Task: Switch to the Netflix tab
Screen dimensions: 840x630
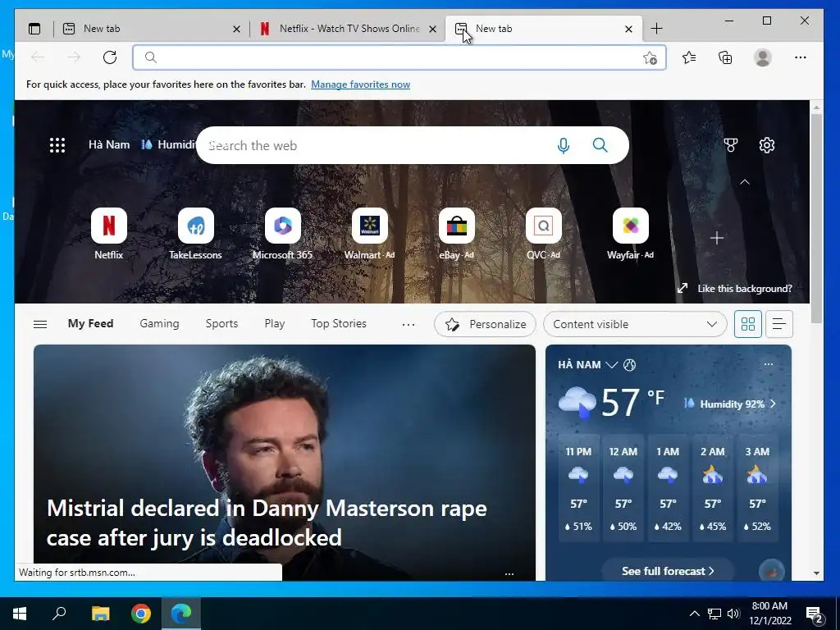Action: coord(347,29)
